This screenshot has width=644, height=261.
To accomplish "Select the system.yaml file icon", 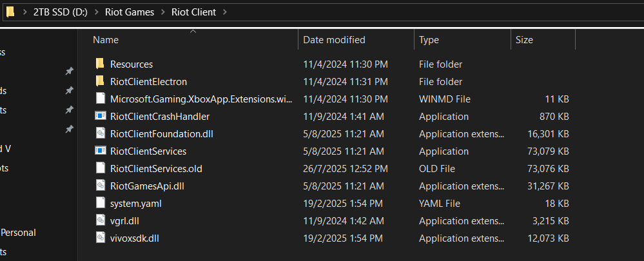I will pos(100,203).
